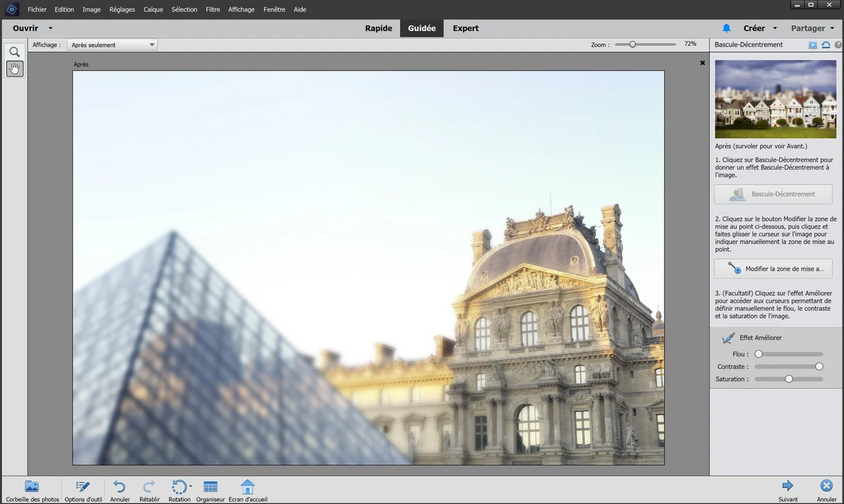The height and width of the screenshot is (504, 844).
Task: Open the Organiseur
Action: point(210,490)
